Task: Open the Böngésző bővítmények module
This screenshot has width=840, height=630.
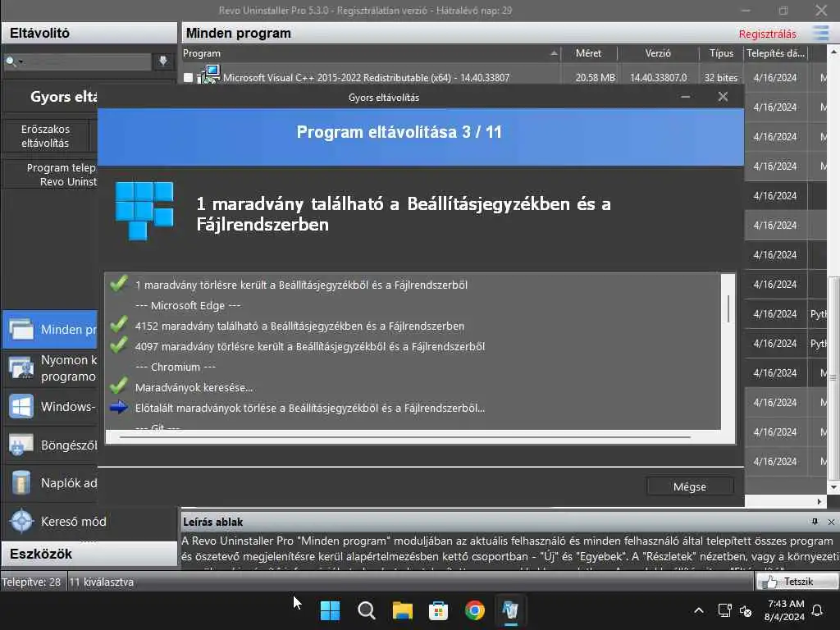Action: [x=50, y=445]
